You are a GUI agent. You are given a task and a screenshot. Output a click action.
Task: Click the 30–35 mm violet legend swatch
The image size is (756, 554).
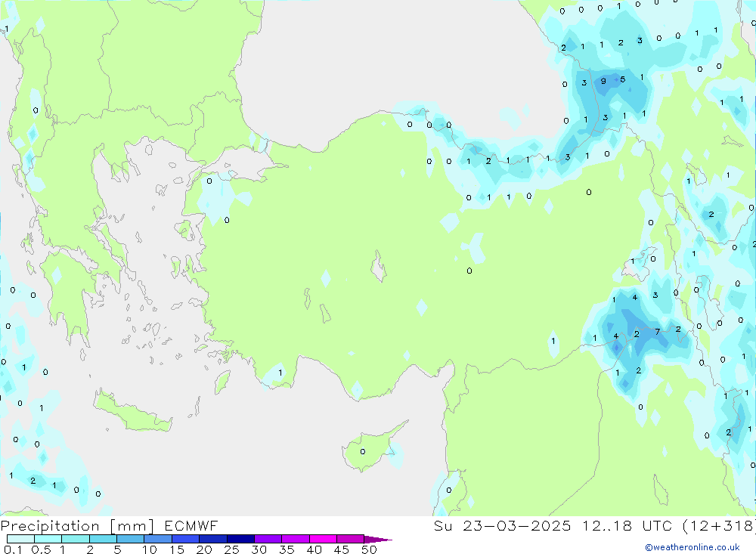tap(268, 539)
